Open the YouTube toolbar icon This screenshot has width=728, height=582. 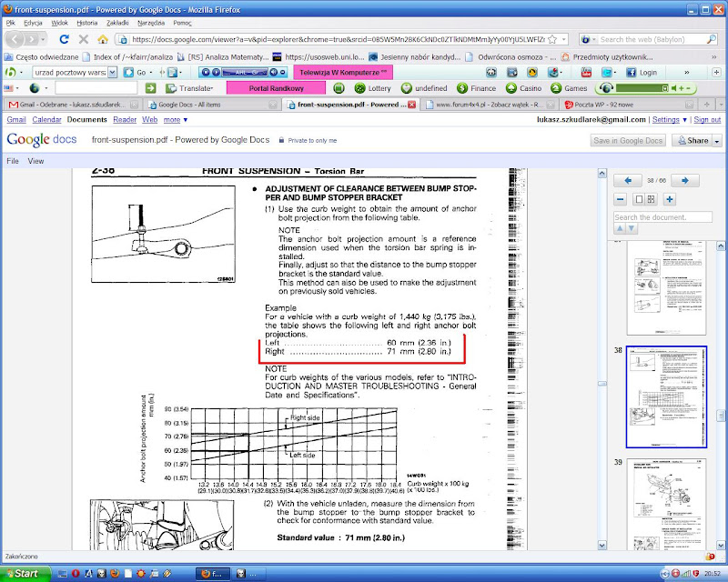[x=586, y=73]
